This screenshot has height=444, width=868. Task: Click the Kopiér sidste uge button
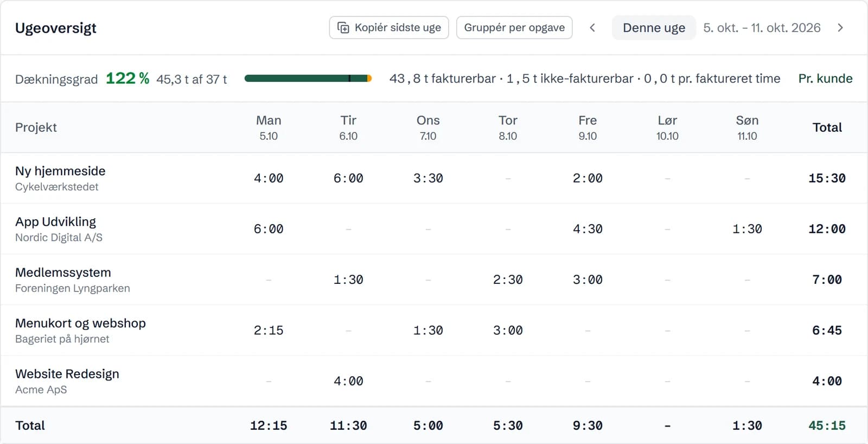388,28
